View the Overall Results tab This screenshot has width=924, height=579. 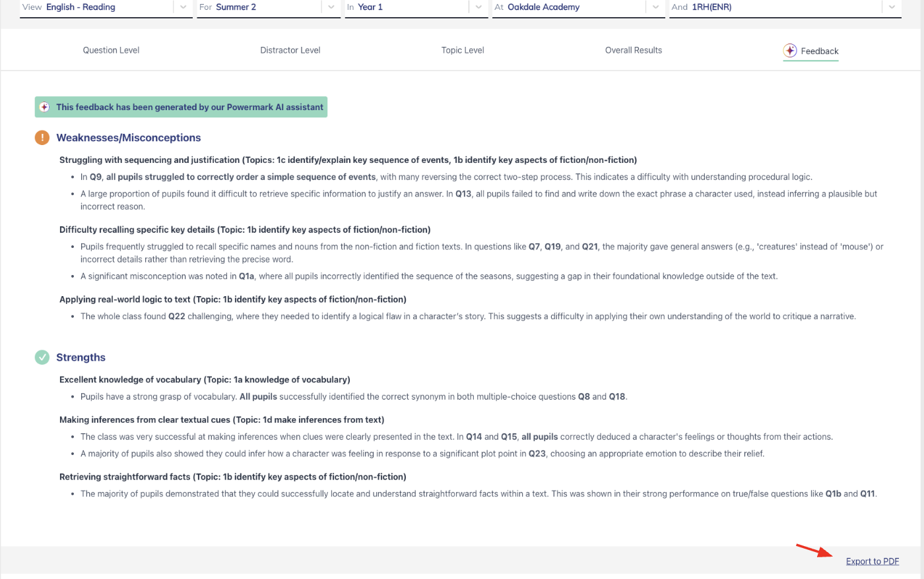[634, 50]
